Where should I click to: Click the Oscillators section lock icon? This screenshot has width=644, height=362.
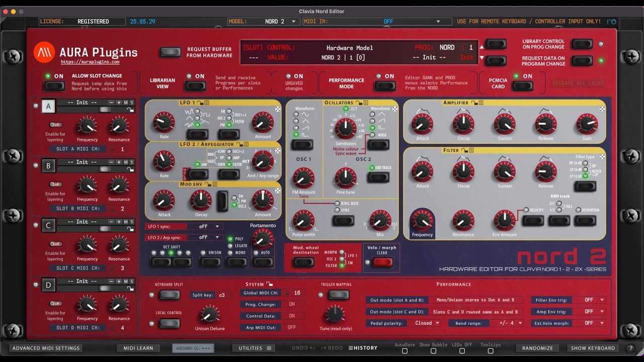tap(359, 103)
